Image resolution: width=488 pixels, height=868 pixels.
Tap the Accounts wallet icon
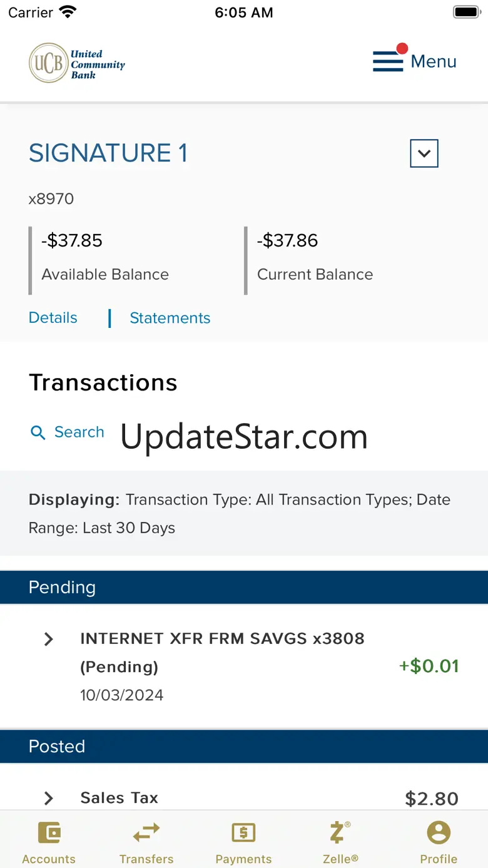click(x=49, y=833)
